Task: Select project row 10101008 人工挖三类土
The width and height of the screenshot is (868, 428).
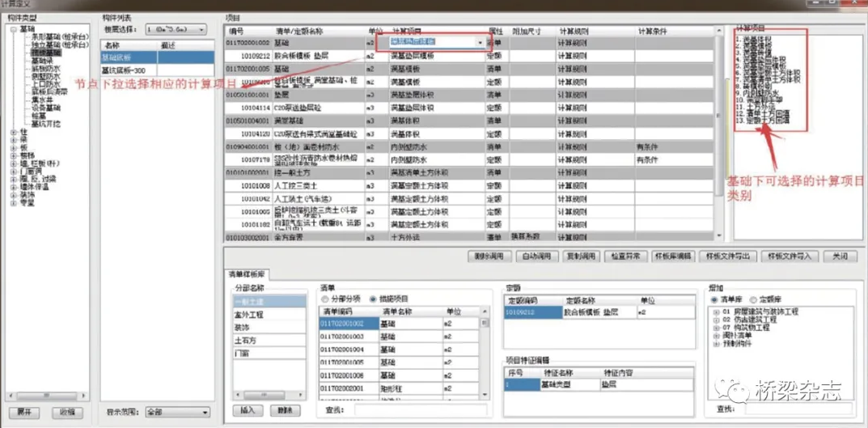Action: (469, 186)
